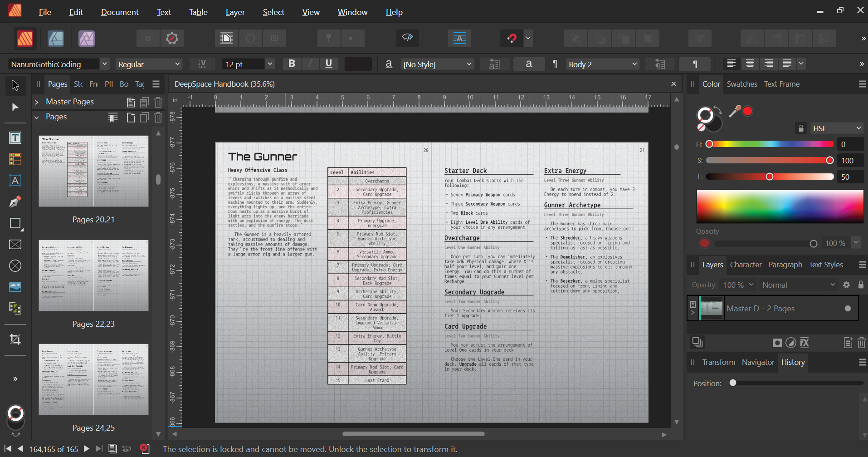Image resolution: width=868 pixels, height=457 pixels.
Task: Select the Vector Crop tool
Action: 15,339
